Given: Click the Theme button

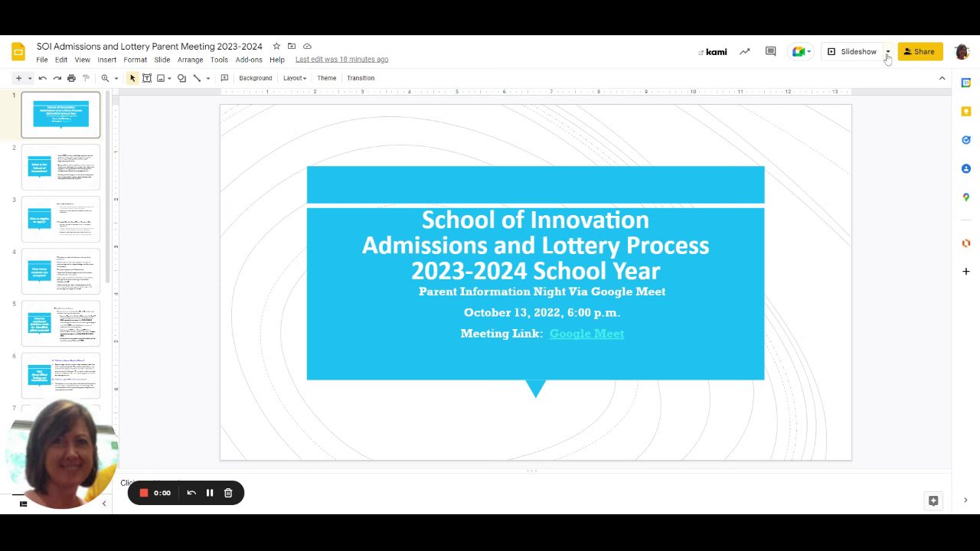Looking at the screenshot, I should 327,78.
